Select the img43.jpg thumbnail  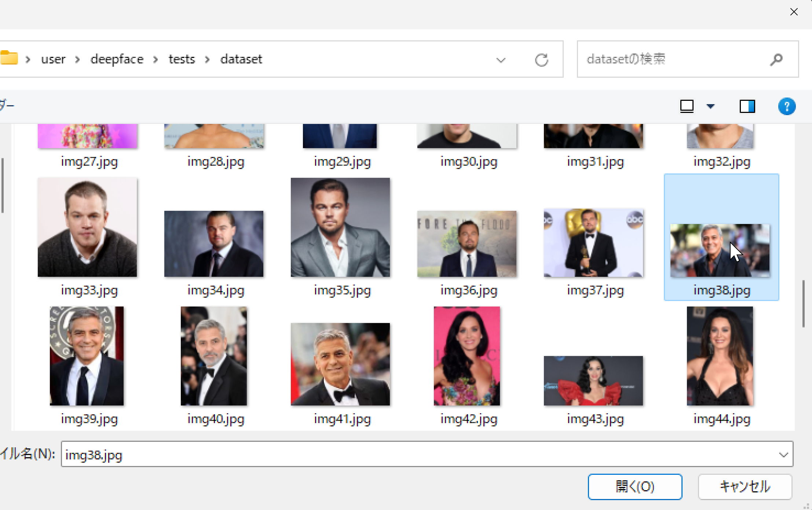click(x=593, y=381)
